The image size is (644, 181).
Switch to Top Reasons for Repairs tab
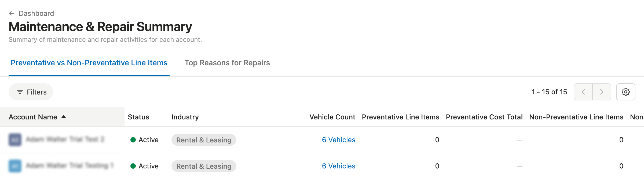pyautogui.click(x=227, y=63)
